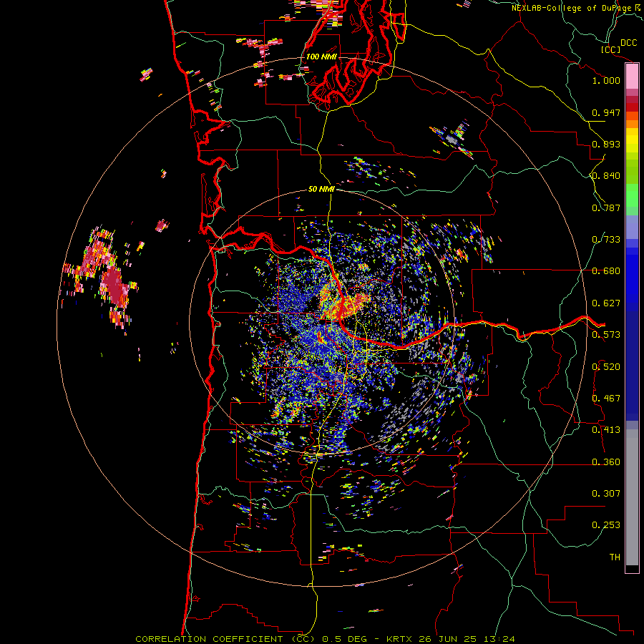This screenshot has height=644, width=644.
Task: Click the 0.467 scale value
Action: click(x=606, y=399)
